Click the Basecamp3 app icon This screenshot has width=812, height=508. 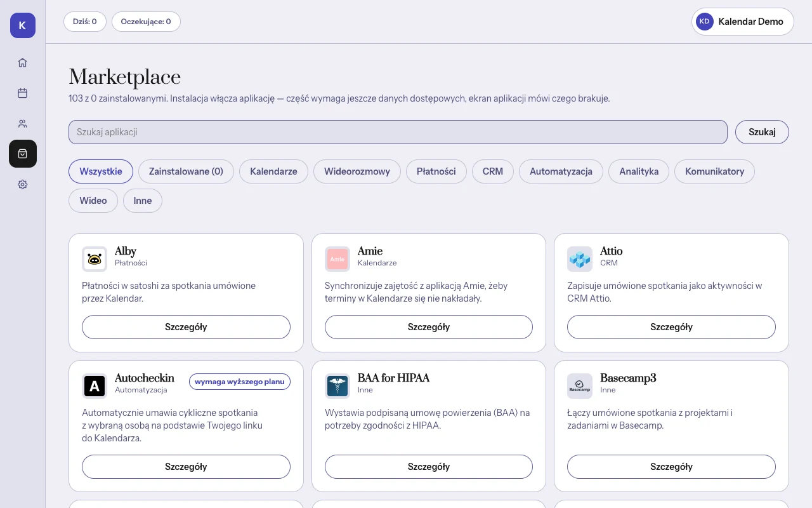point(580,386)
